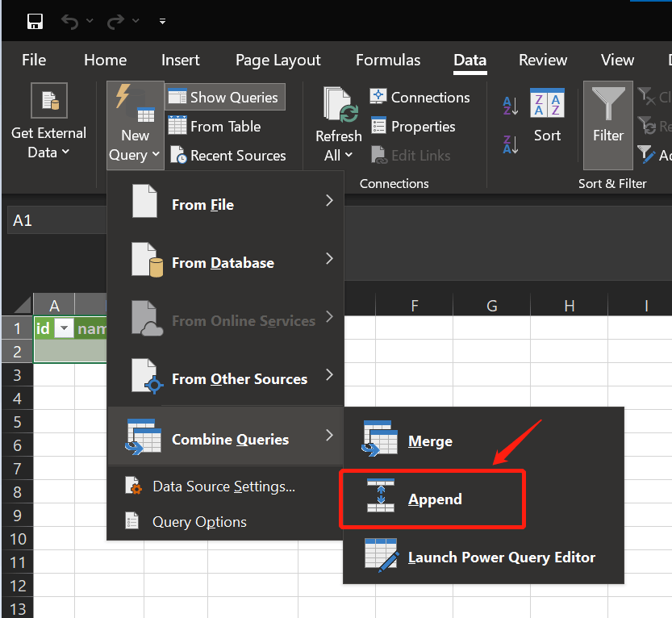The width and height of the screenshot is (672, 618).
Task: Choose Merge from the submenu
Action: click(x=430, y=441)
